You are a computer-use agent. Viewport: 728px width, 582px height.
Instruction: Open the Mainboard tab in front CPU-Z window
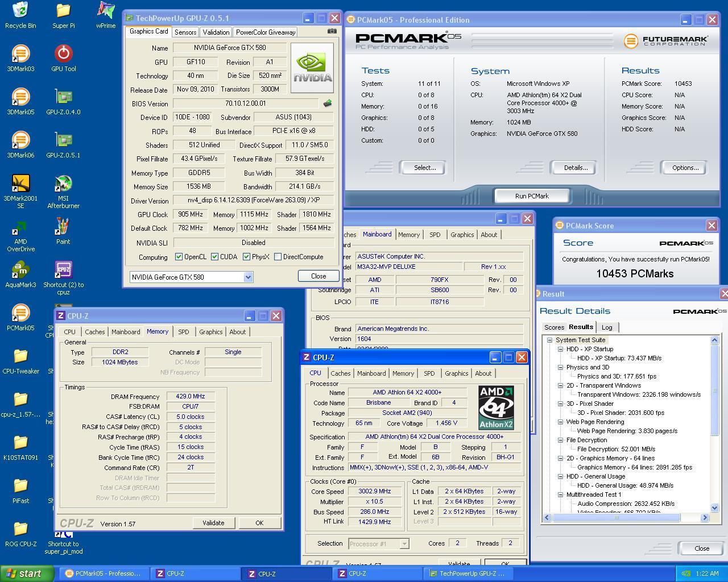371,373
